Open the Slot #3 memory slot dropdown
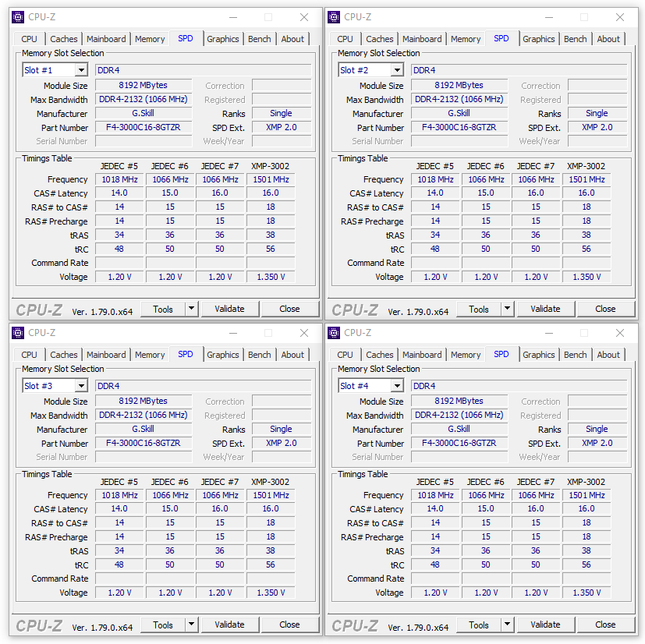 81,386
